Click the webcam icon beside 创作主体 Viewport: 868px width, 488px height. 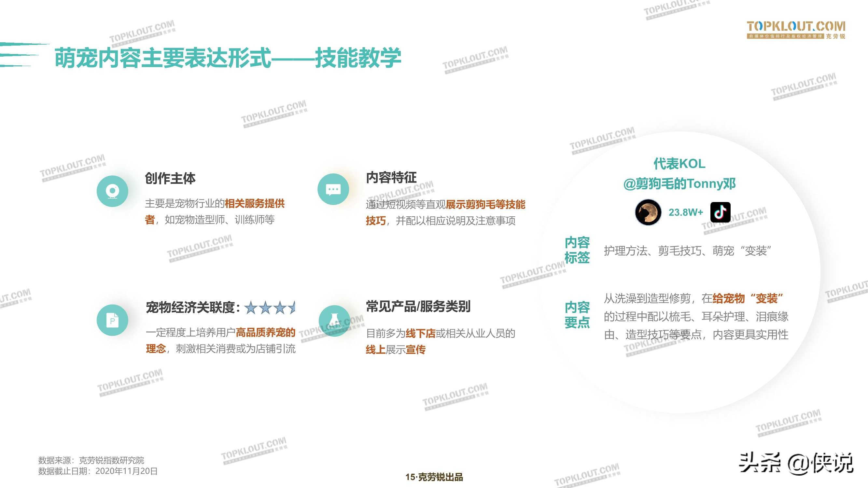pyautogui.click(x=112, y=191)
